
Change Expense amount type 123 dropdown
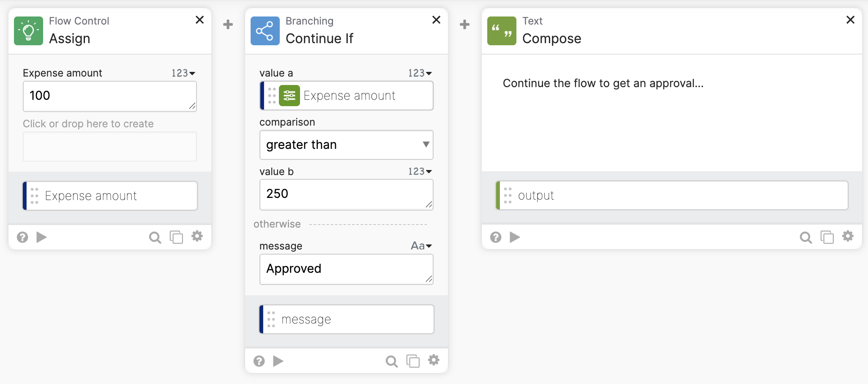pyautogui.click(x=183, y=73)
